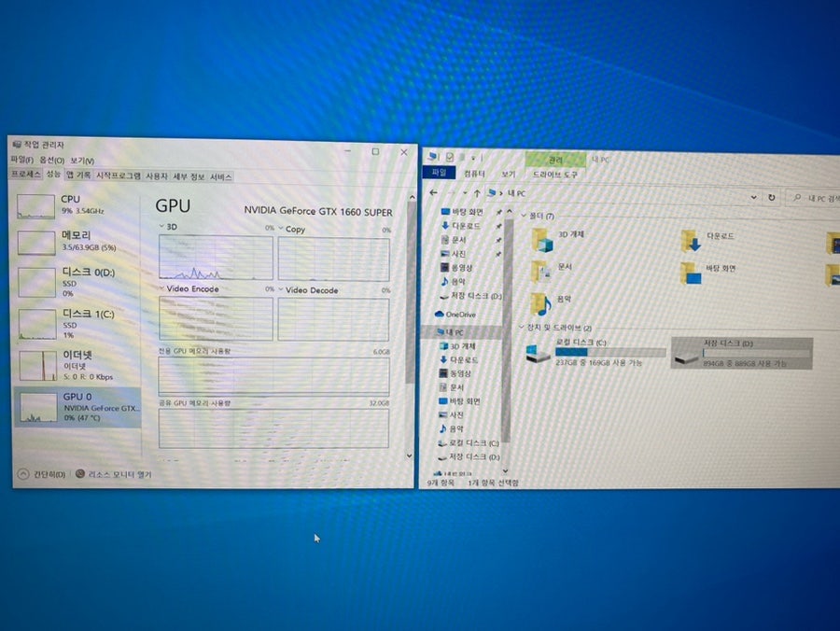Open 3D 개체 under 내 PC tree
The image size is (840, 631).
457,346
